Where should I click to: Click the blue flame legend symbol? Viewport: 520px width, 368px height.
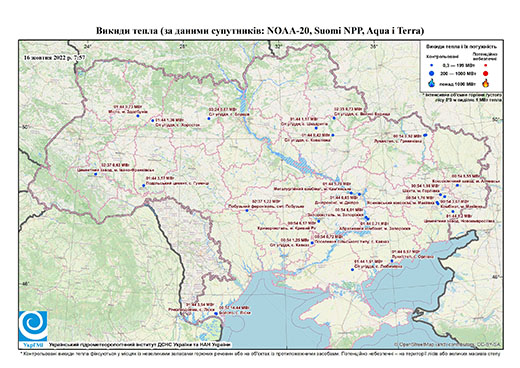tap(432, 83)
